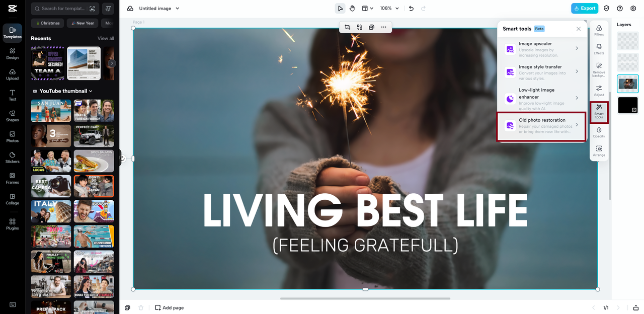Show next recent templates with arrow
Image resolution: width=644 pixels, height=314 pixels.
pos(112,63)
